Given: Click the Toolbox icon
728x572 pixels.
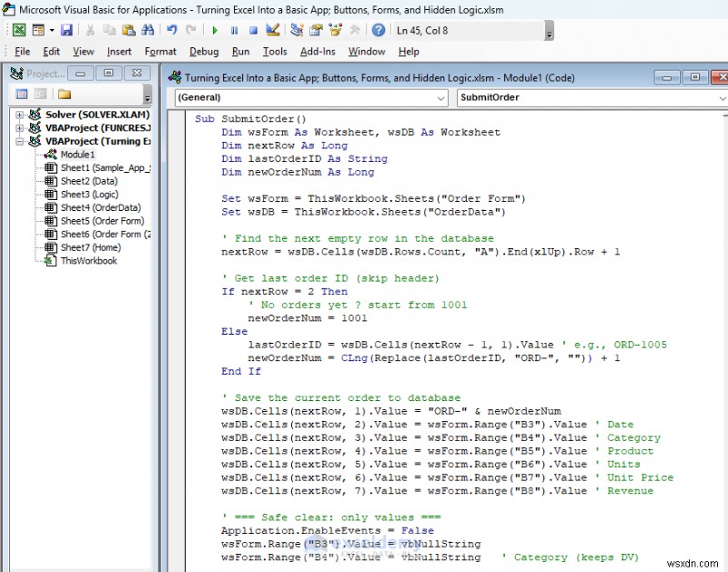Looking at the screenshot, I should click(355, 30).
